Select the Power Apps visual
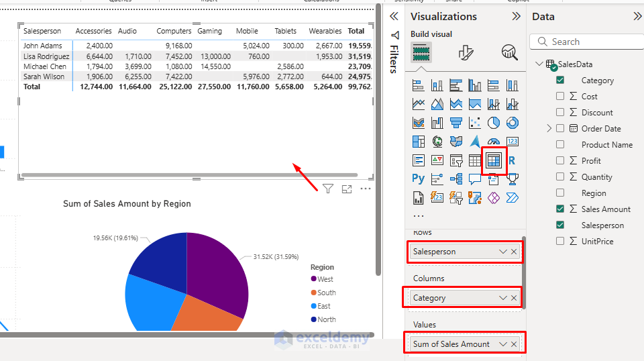This screenshot has height=361, width=644. click(493, 197)
